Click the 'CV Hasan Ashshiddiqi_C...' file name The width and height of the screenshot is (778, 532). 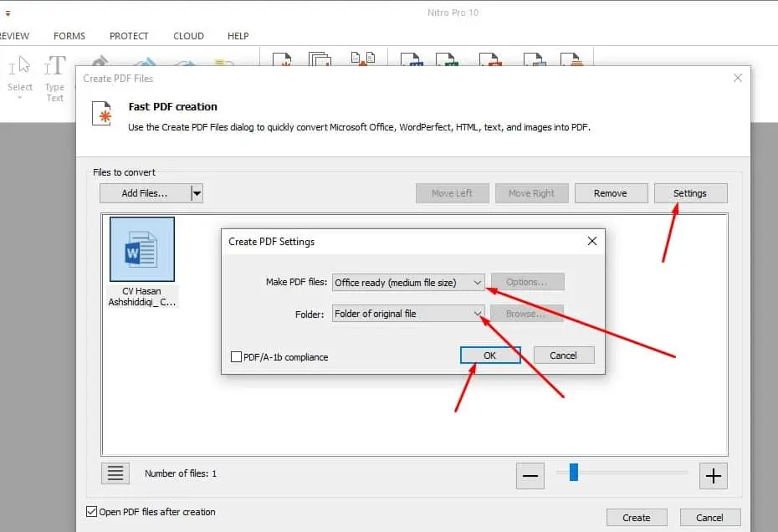[x=142, y=297]
